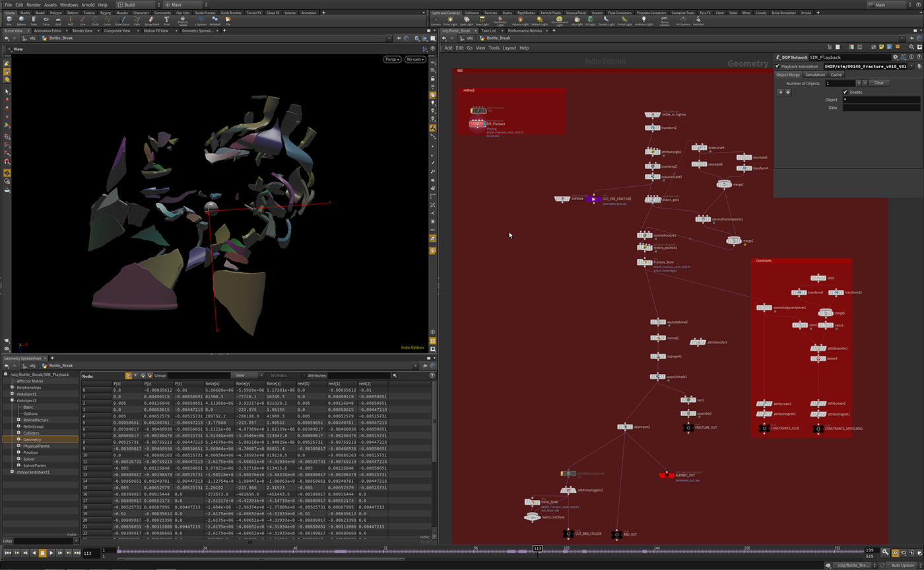Select the File shelf tool
Viewport: 924px width, 570px height.
(228, 20)
